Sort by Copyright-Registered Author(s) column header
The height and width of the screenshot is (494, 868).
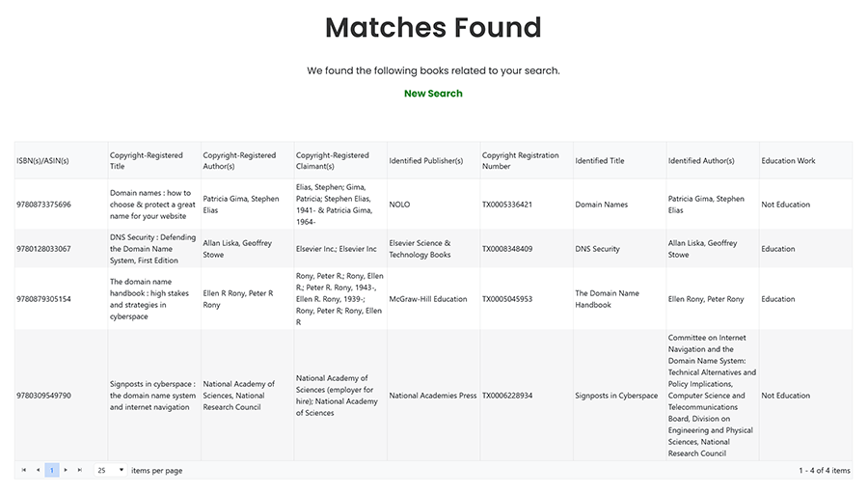[239, 160]
